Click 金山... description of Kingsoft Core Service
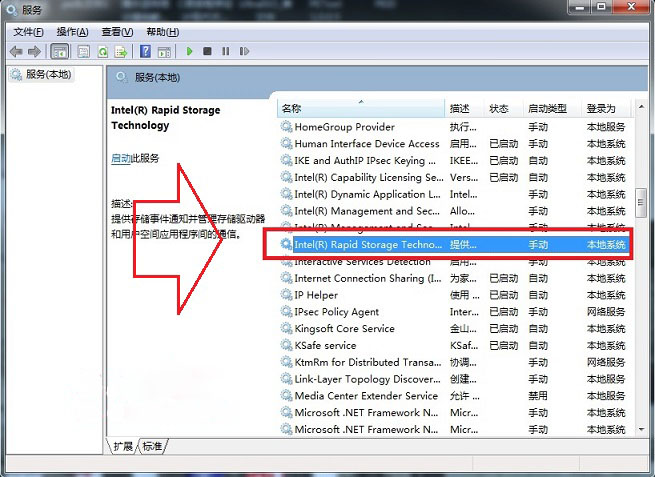Image resolution: width=655 pixels, height=477 pixels. 463,328
